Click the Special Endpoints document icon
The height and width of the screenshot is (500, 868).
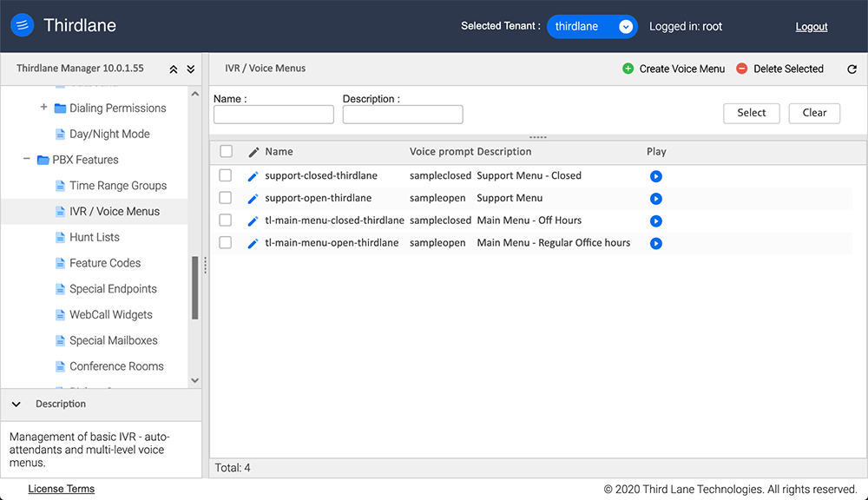click(61, 288)
